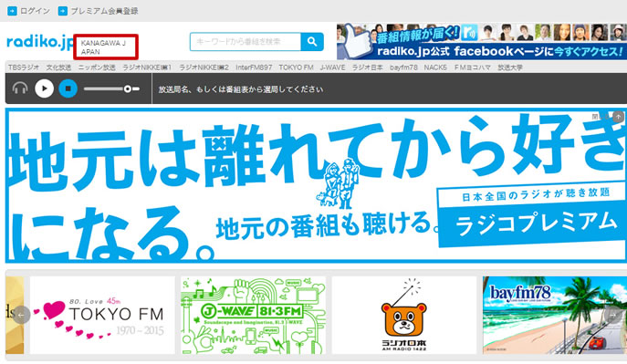Open プレミアム会員登録 link

point(104,11)
